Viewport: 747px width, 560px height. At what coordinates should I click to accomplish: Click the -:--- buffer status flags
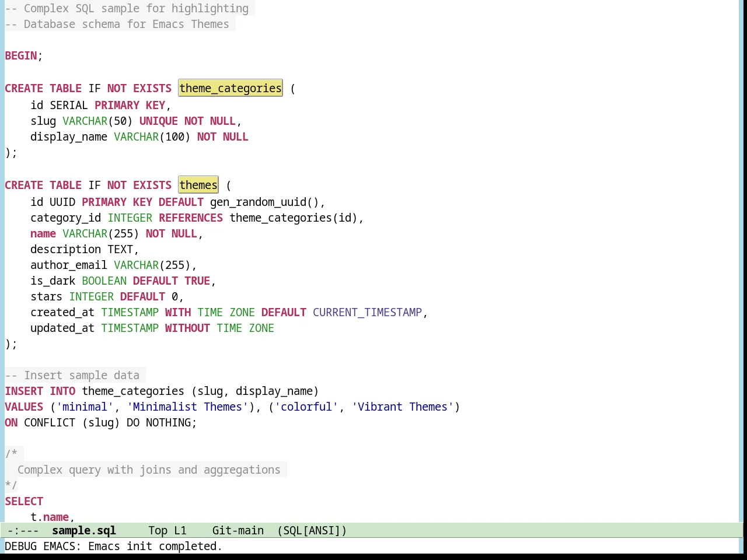(x=23, y=530)
